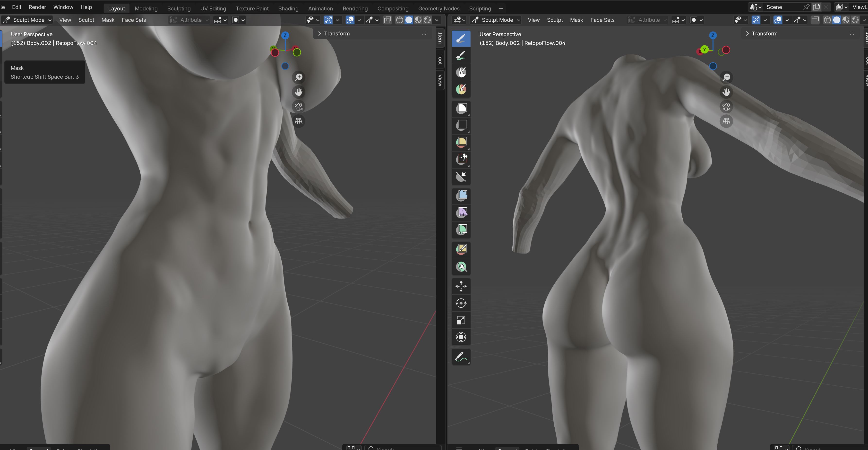Select the Mask by Color tool

point(461,267)
